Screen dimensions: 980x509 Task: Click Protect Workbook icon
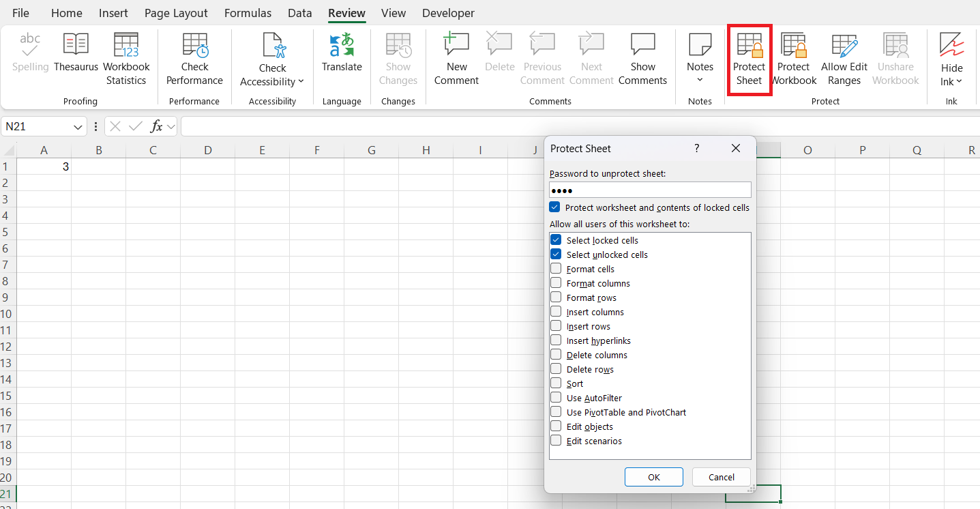tap(794, 45)
